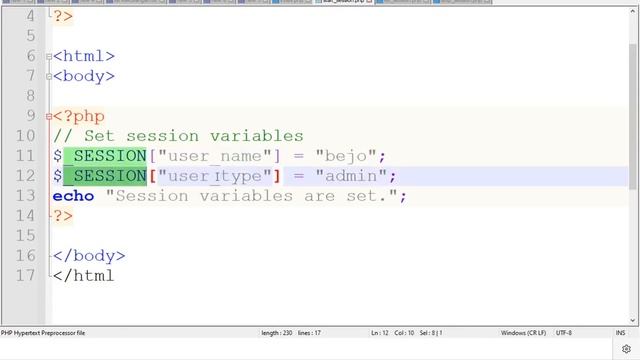
Task: Click the 'Ln : 12' status bar field
Action: pos(380,333)
